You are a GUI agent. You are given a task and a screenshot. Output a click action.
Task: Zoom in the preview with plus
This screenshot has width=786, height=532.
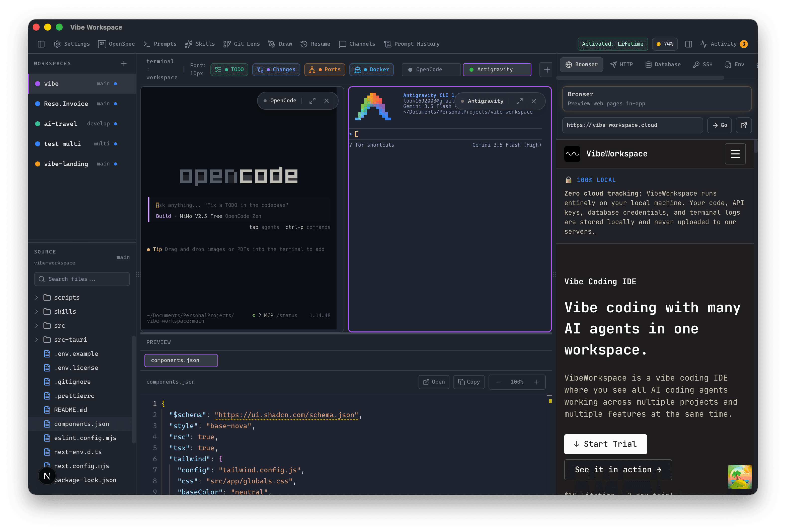[x=536, y=382]
